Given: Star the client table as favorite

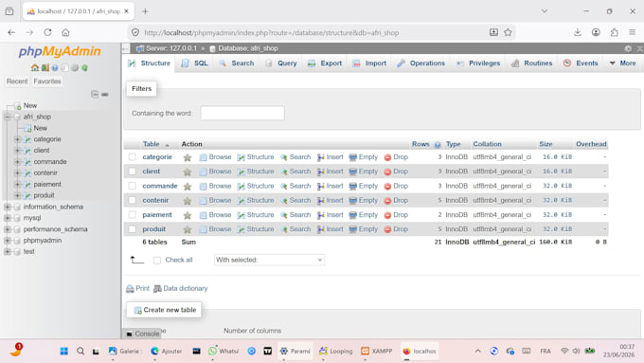Looking at the screenshot, I should coord(188,172).
